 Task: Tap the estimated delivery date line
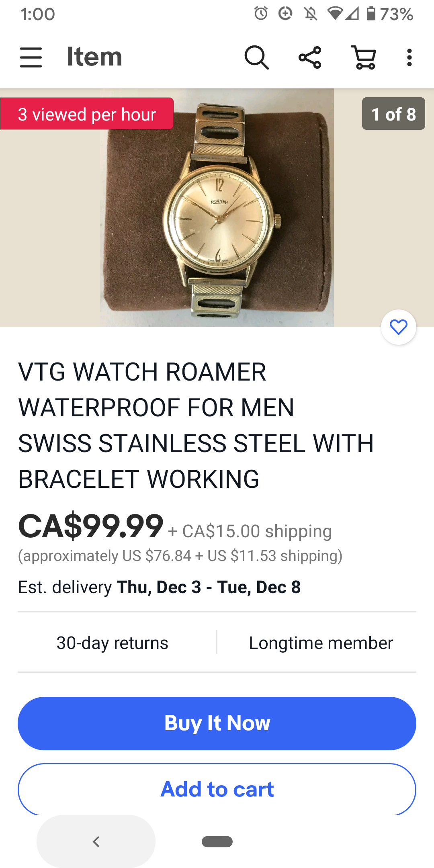pos(159,587)
